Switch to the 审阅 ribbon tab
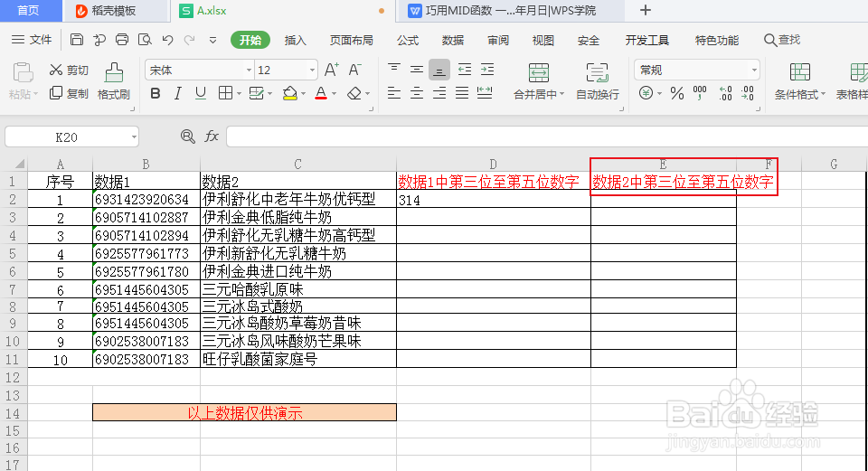 tap(498, 41)
